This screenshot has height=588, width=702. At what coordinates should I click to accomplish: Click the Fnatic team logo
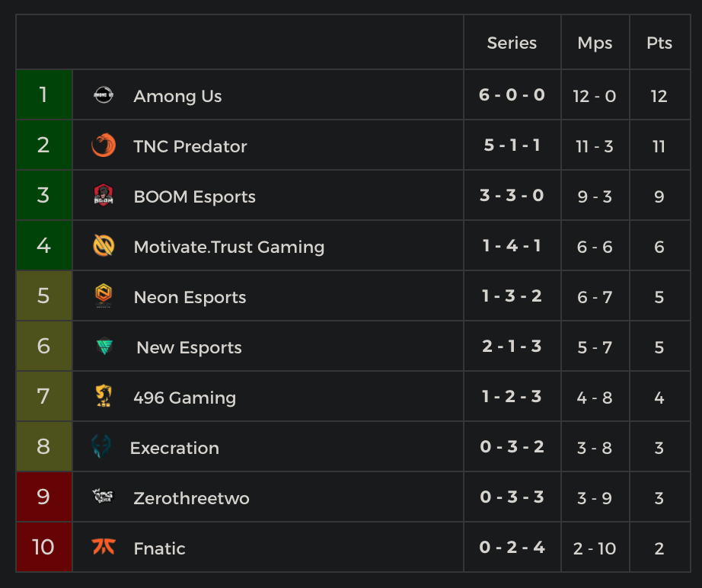[104, 548]
